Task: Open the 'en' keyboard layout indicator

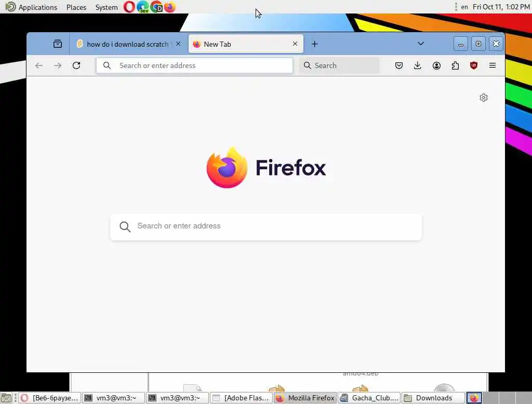Action: pyautogui.click(x=464, y=7)
